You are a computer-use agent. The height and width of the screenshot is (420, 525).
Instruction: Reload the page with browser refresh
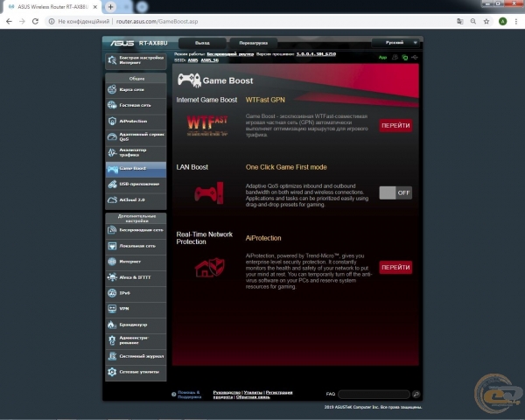point(35,21)
